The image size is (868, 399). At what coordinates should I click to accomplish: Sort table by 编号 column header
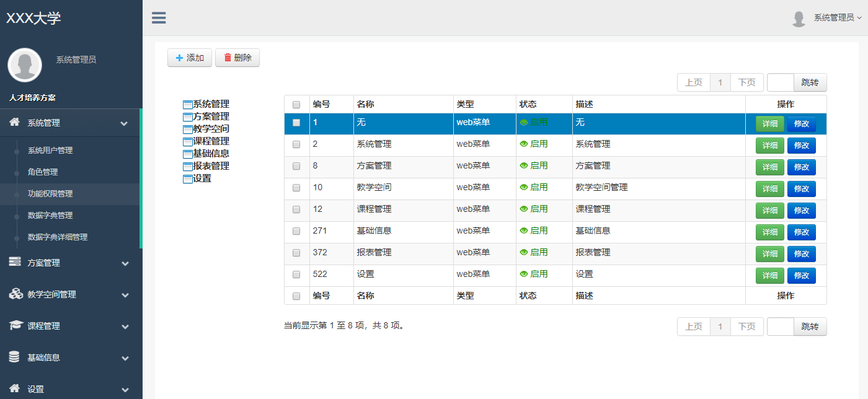point(332,104)
